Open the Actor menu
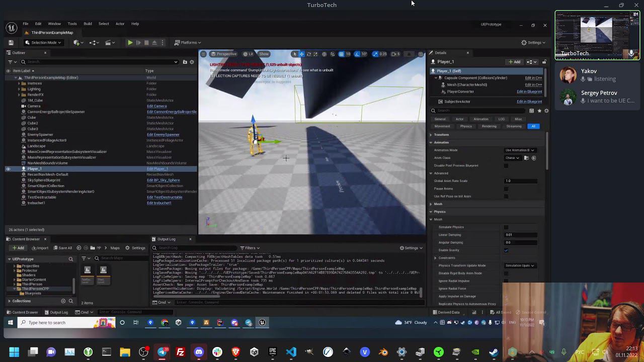The image size is (644, 362). point(120,24)
